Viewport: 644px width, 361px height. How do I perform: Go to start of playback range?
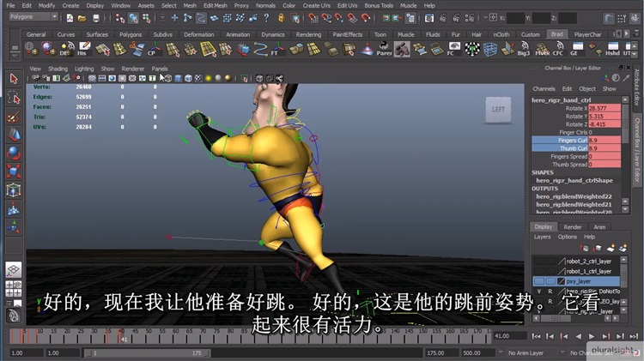pyautogui.click(x=536, y=336)
